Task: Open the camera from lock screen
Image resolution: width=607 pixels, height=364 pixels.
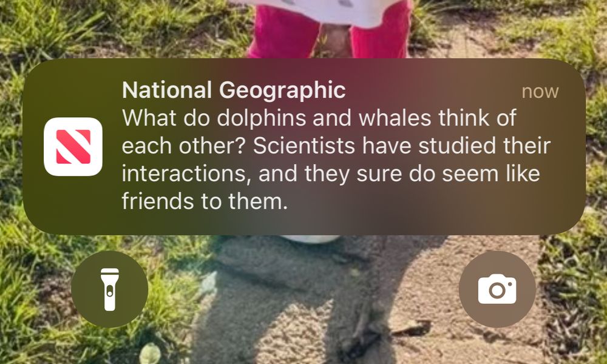Action: click(497, 289)
